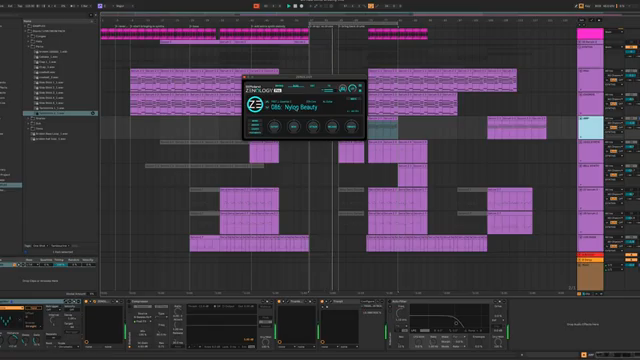640x360 pixels.
Task: Unfold the PAD track
Action: click(580, 71)
